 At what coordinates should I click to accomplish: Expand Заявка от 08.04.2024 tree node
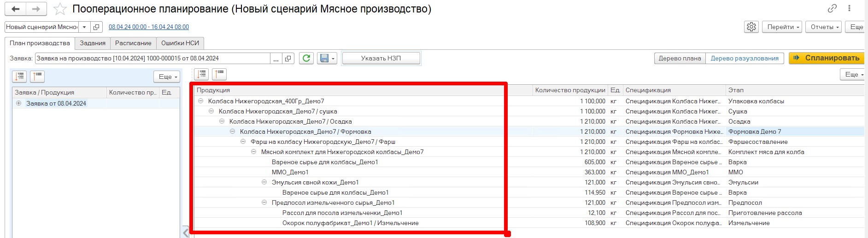pyautogui.click(x=19, y=103)
